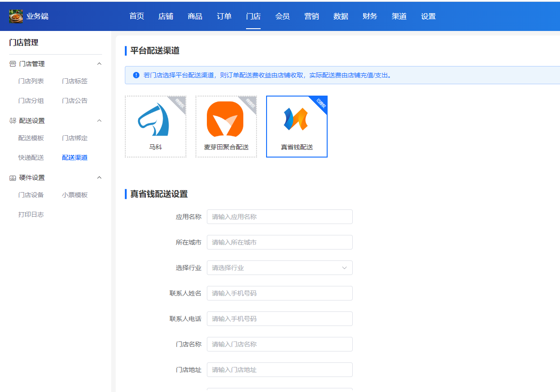Select the 真省钱配送 channel card

297,127
